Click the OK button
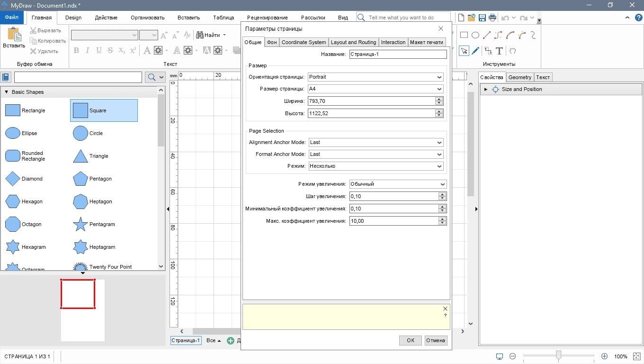The width and height of the screenshot is (644, 364). [411, 340]
